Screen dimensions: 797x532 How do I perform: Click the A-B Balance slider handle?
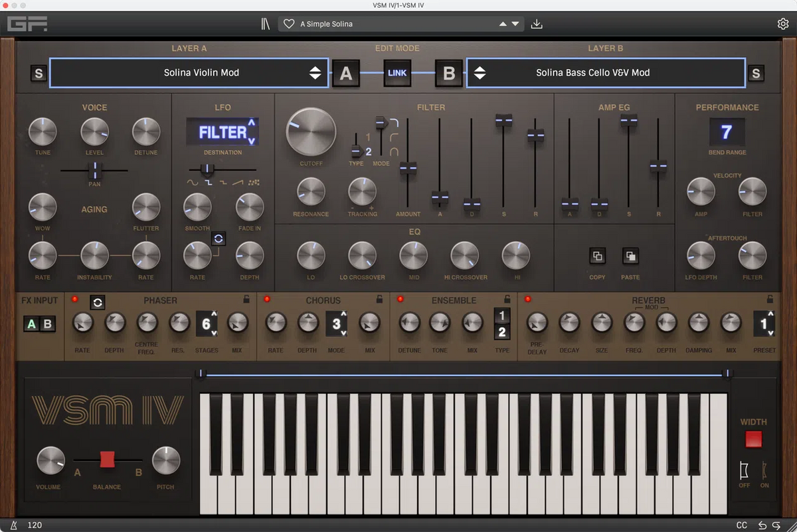click(x=106, y=458)
